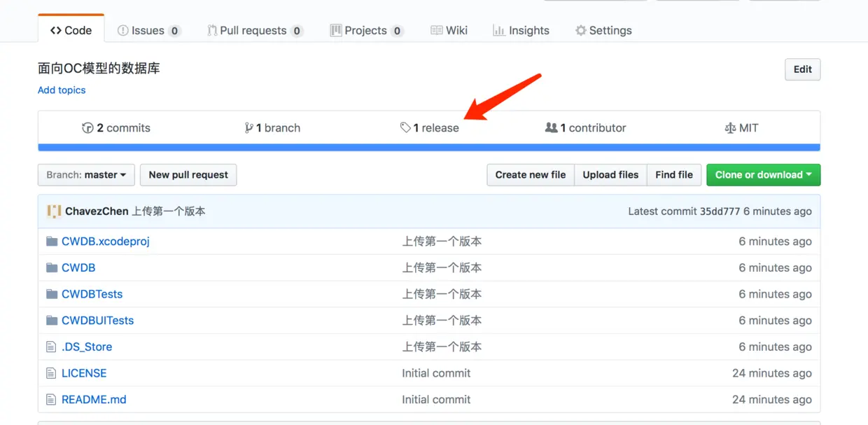This screenshot has height=425, width=868.
Task: Click the Projects tab board icon
Action: click(x=336, y=31)
